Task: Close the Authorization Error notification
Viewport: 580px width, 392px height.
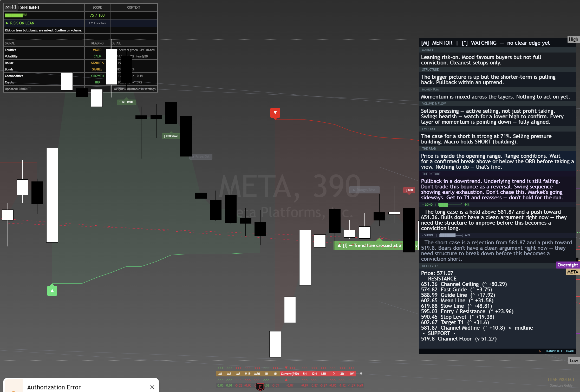Action: (x=152, y=387)
